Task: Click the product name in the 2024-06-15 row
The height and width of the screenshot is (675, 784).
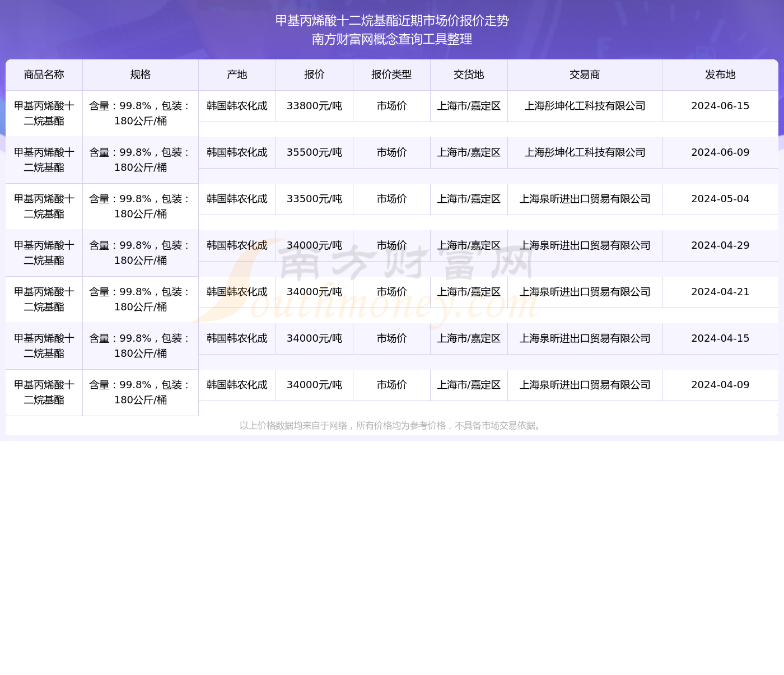Action: pos(44,114)
